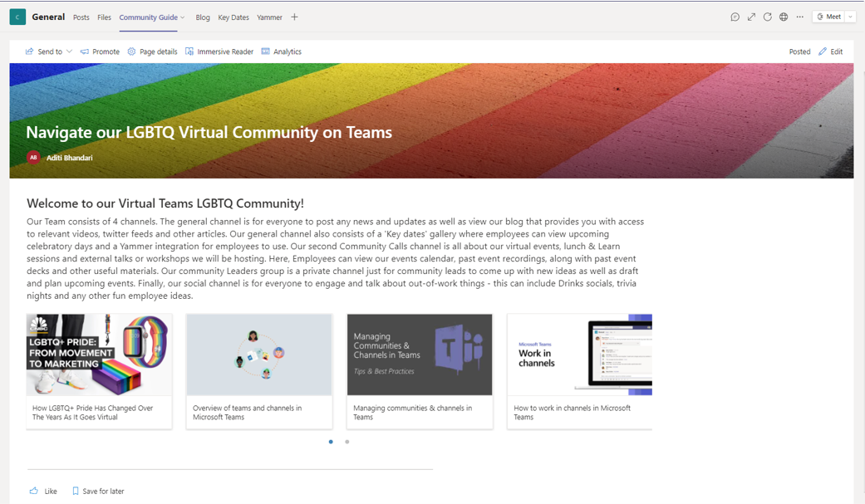Open more options ellipsis menu
The height and width of the screenshot is (504, 865).
(x=800, y=17)
